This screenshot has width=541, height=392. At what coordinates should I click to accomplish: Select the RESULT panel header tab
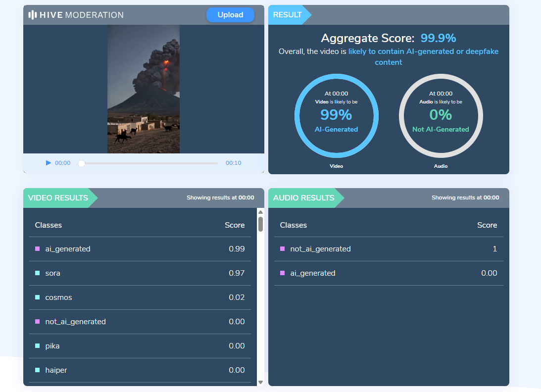tap(288, 15)
